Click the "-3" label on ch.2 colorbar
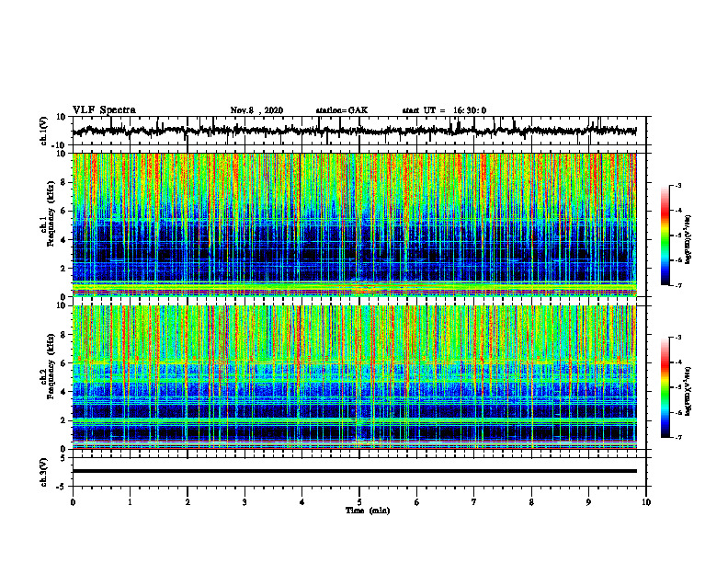Viewport: 728px width, 563px height. pyautogui.click(x=677, y=338)
